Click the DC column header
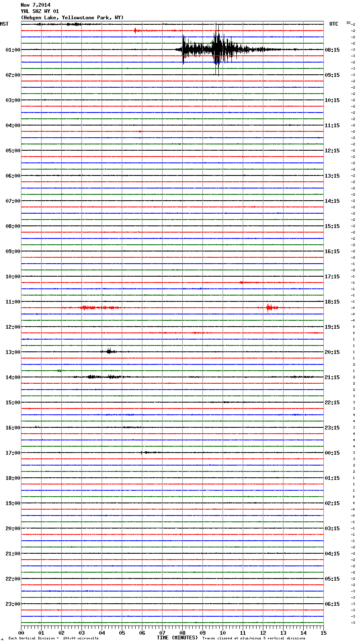This screenshot has height=644, width=357. pos(349,23)
